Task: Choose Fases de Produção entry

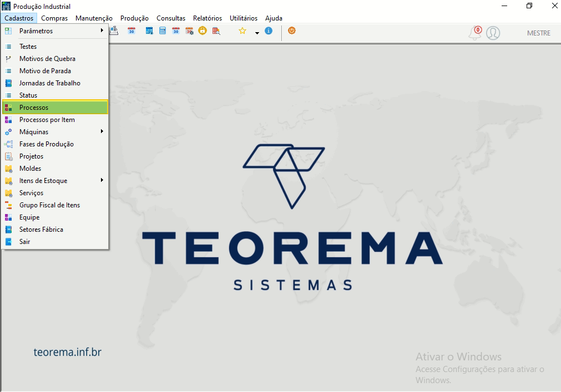Action: [55, 144]
